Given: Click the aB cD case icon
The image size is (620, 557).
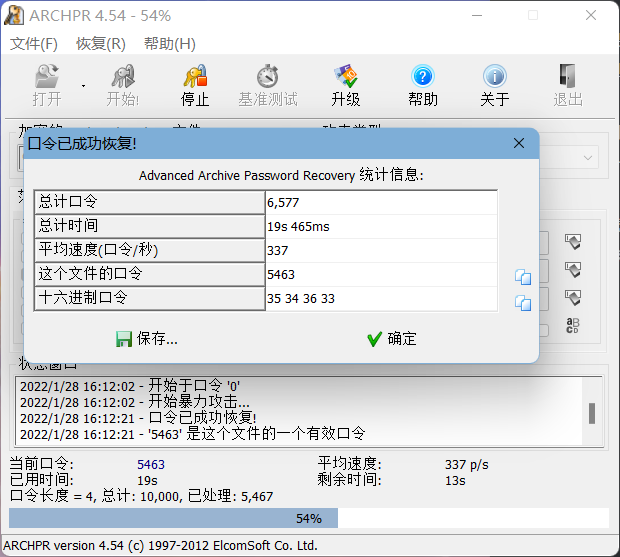Looking at the screenshot, I should (x=573, y=325).
